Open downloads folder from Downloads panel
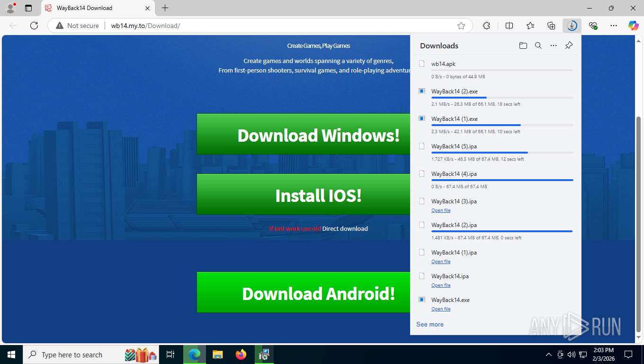This screenshot has width=644, height=364. click(523, 45)
